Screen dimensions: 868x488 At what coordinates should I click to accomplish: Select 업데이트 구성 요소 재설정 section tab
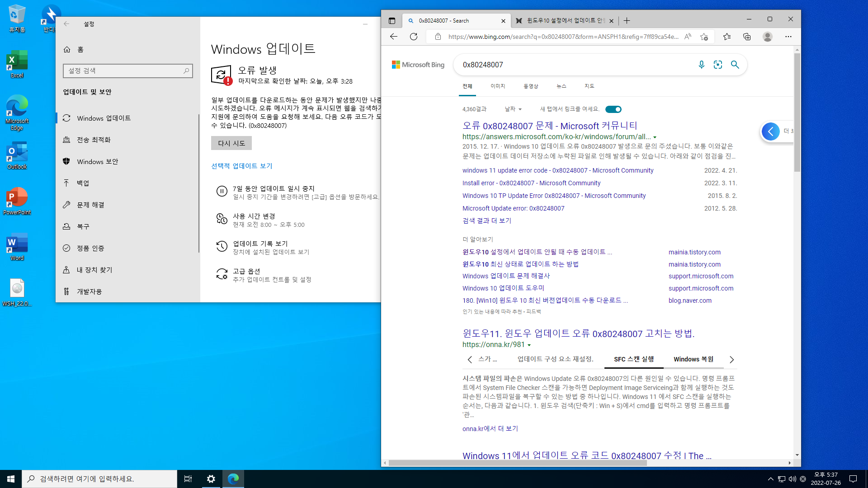pos(556,359)
